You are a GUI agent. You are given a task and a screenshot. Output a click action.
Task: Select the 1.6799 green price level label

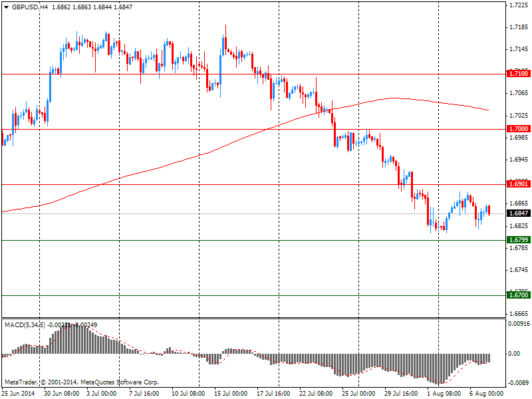pos(519,240)
